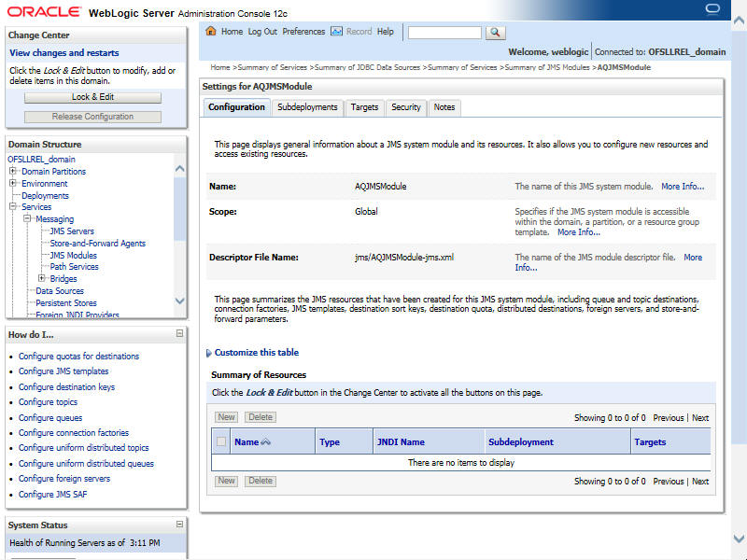Switch to the Security tab
747x560 pixels.
(406, 107)
